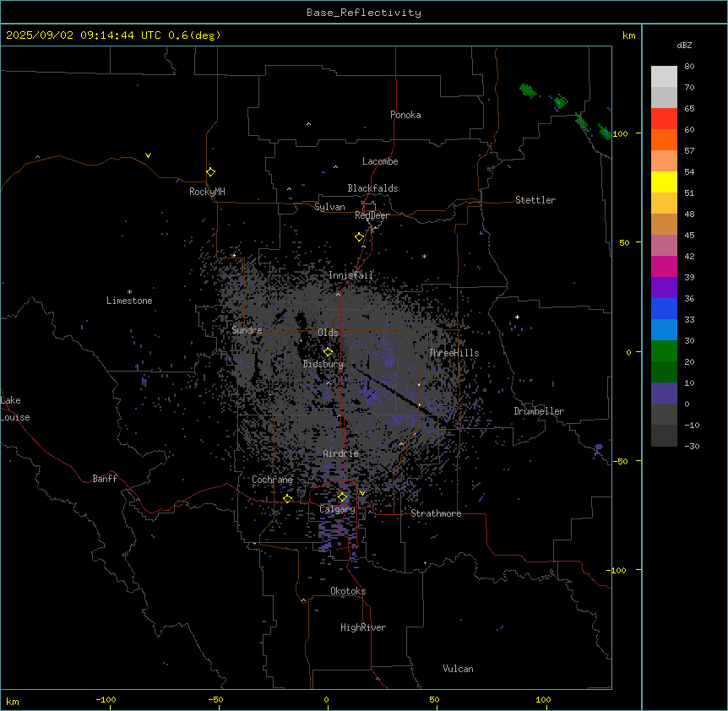Click the Limestone label
Screen dimensions: 728x711
[x=129, y=301]
